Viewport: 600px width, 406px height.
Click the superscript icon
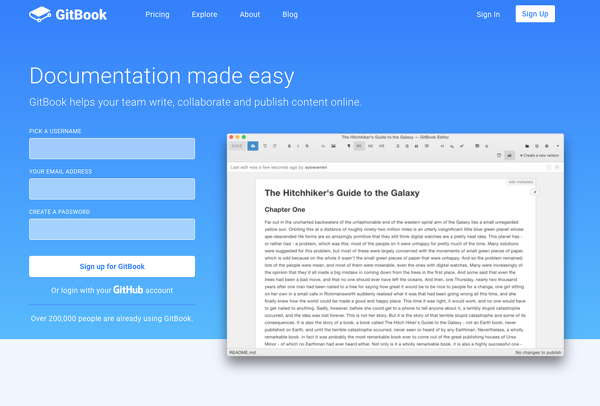(462, 146)
